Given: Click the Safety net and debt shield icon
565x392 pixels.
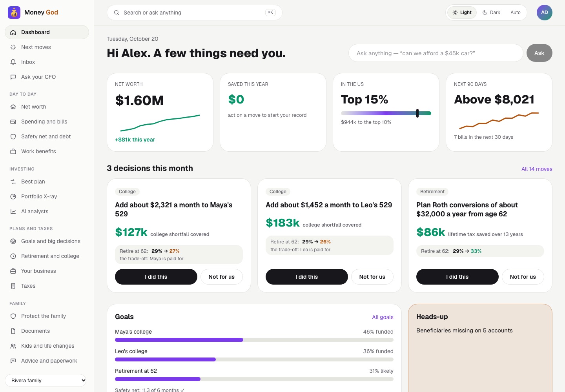Looking at the screenshot, I should click(x=13, y=137).
